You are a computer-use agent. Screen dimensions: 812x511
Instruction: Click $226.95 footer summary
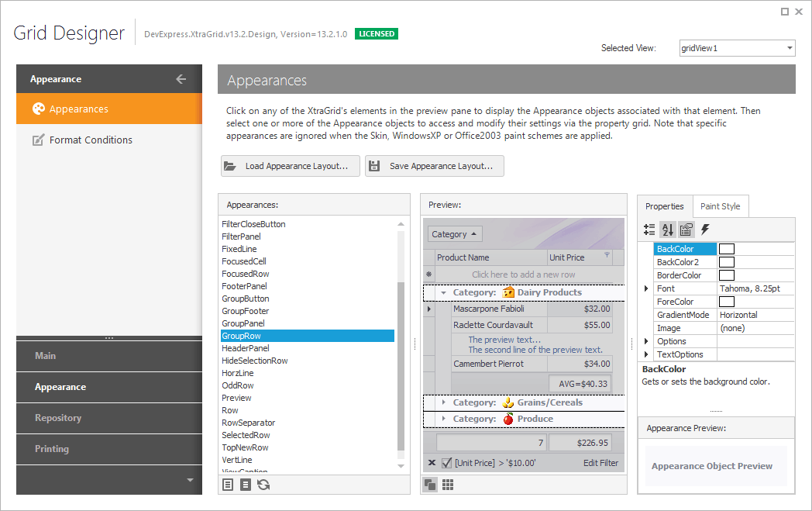tap(580, 443)
